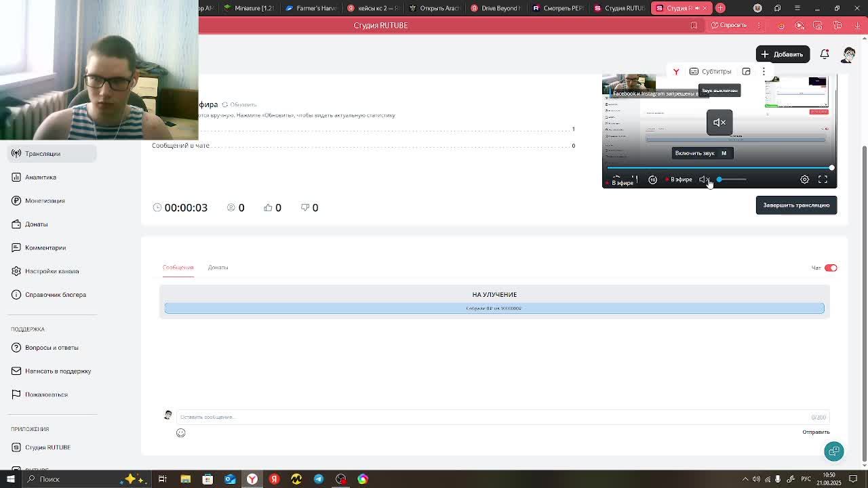Viewport: 868px width, 488px height.
Task: Click Обновить to refresh stream statistics
Action: click(239, 105)
